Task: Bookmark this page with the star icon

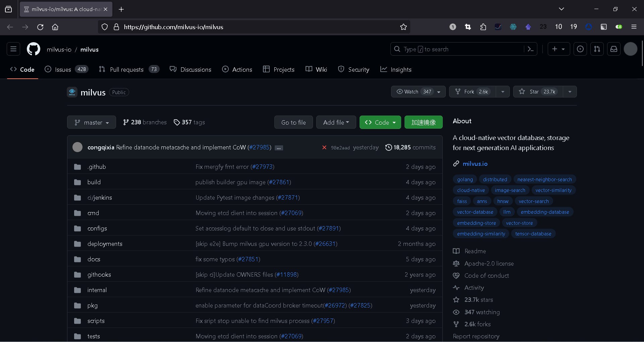Action: coord(403,27)
